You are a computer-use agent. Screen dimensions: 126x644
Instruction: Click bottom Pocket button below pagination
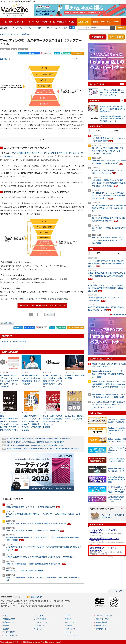coord(40,328)
